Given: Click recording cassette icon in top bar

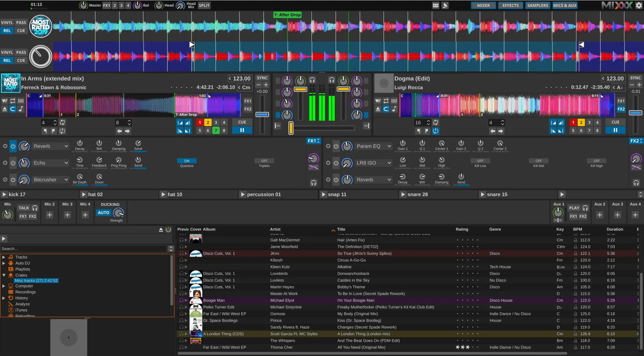Looking at the screenshot, I should tap(436, 5).
